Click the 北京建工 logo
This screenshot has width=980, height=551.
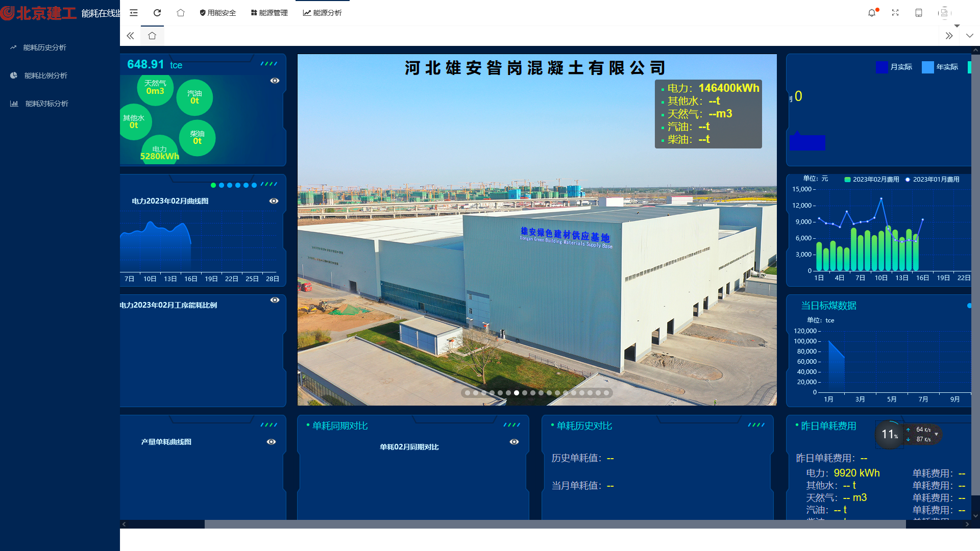(38, 13)
